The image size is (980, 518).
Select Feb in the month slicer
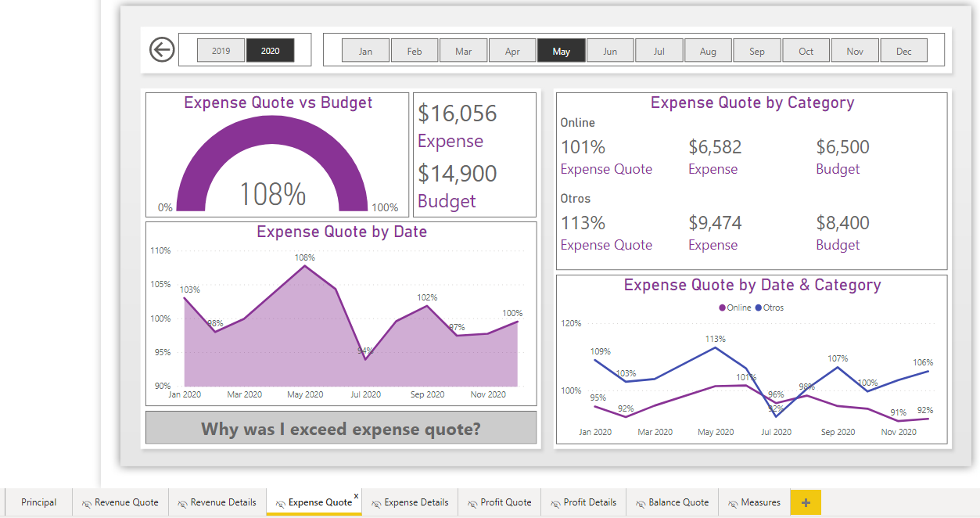pyautogui.click(x=414, y=49)
